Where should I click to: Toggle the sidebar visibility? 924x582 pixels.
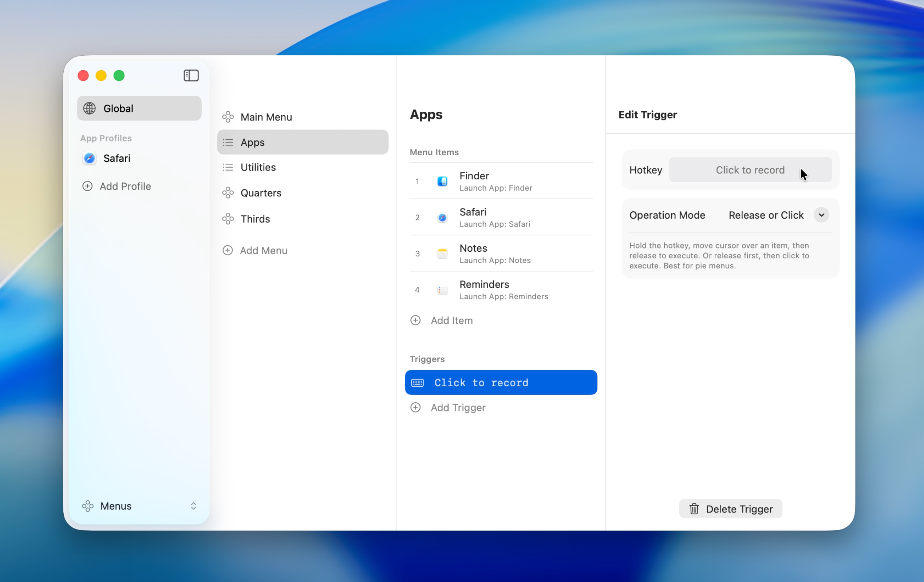pos(191,75)
